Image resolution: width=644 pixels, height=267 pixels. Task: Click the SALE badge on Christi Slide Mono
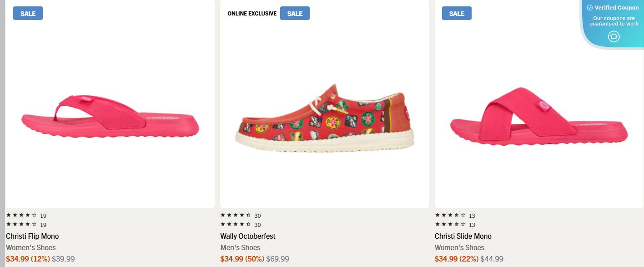[x=457, y=13]
